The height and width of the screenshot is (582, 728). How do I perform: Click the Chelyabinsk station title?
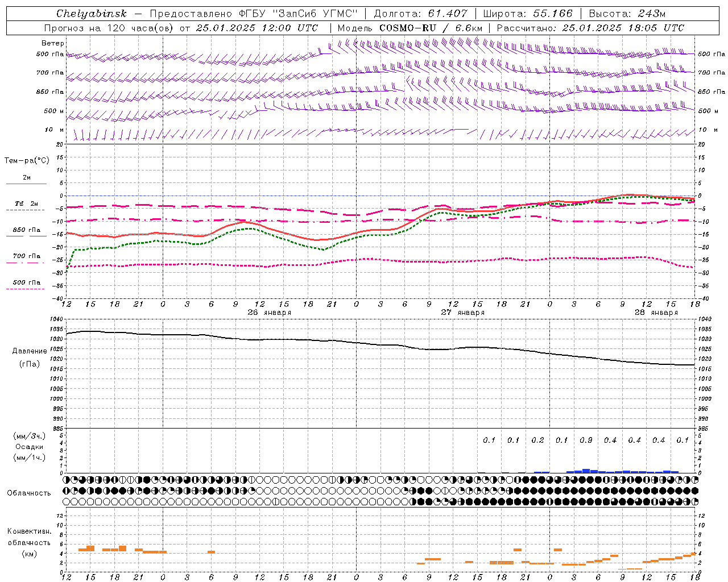pyautogui.click(x=92, y=14)
